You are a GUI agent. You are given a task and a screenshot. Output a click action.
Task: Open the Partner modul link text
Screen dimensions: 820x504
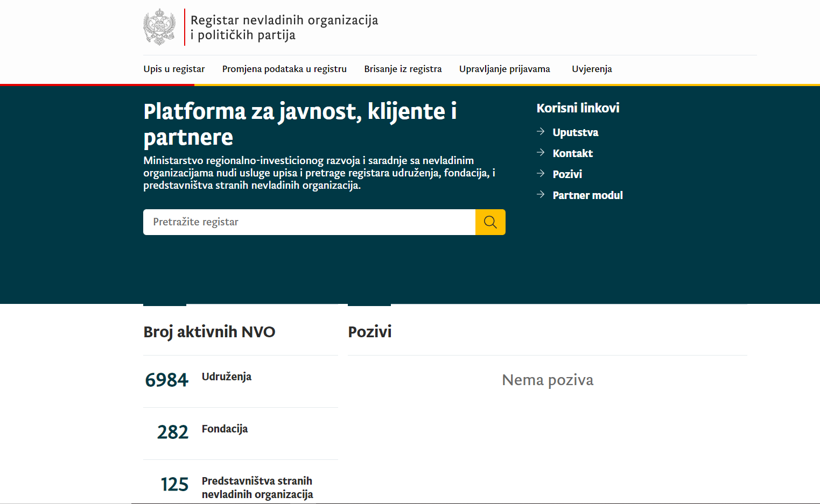click(587, 195)
